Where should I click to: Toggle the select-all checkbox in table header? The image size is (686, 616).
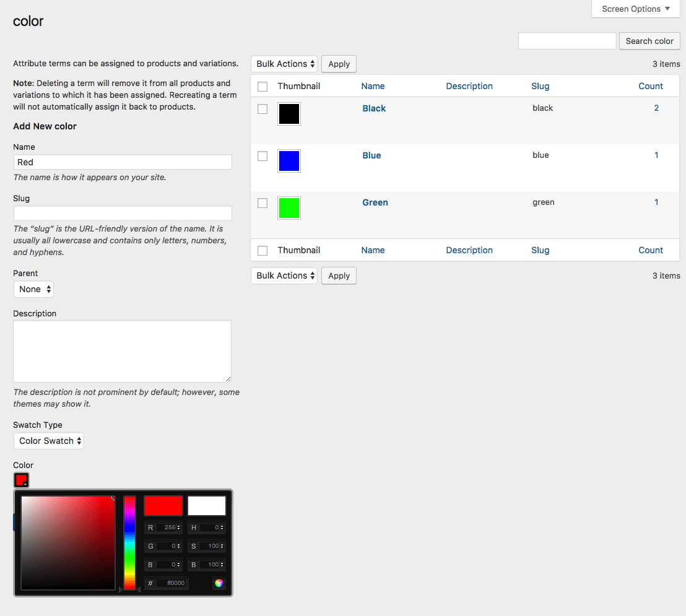point(263,87)
